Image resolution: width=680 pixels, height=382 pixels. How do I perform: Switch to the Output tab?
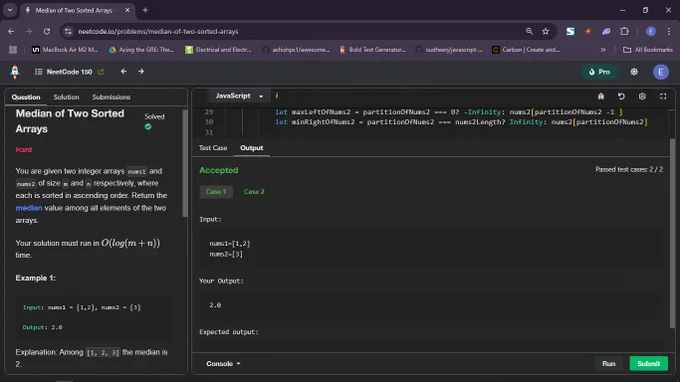click(252, 148)
